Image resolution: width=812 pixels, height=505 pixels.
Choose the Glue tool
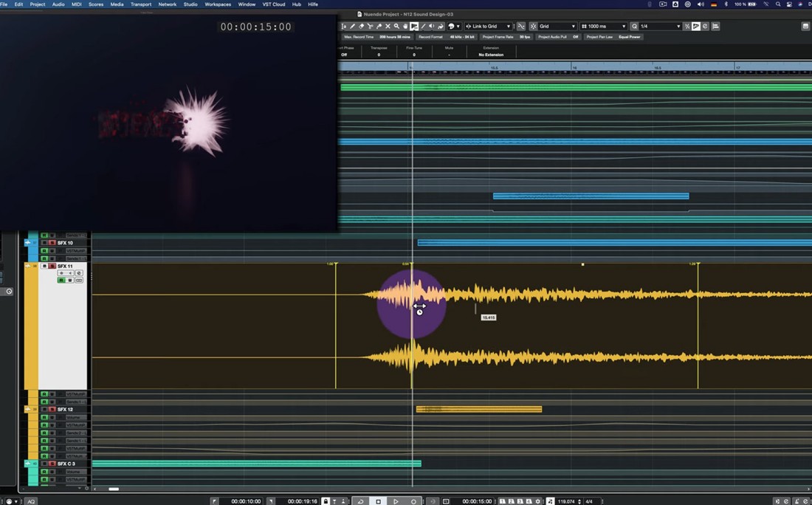coord(379,27)
